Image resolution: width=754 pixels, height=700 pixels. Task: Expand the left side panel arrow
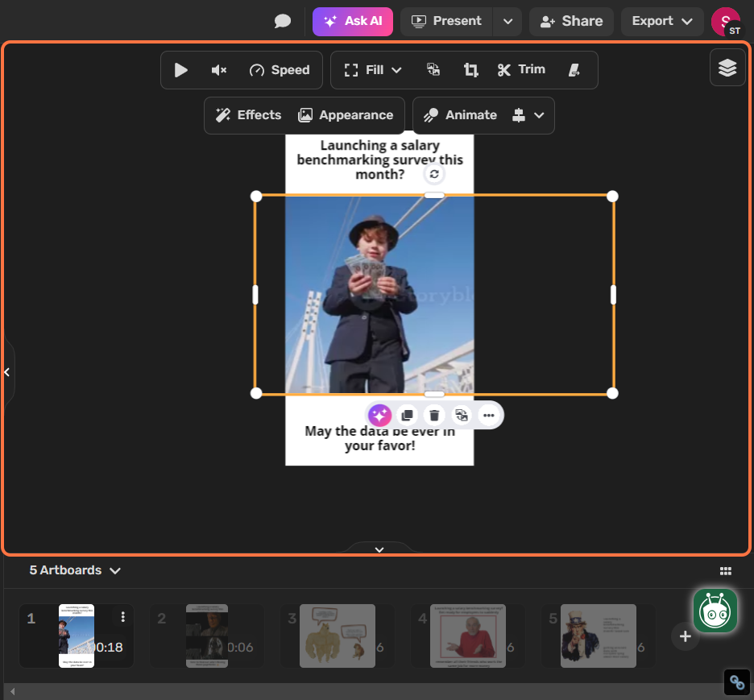(x=6, y=372)
